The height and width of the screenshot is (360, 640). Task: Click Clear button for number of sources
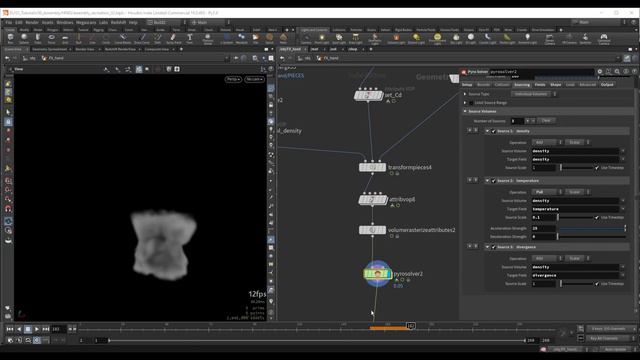coord(546,121)
